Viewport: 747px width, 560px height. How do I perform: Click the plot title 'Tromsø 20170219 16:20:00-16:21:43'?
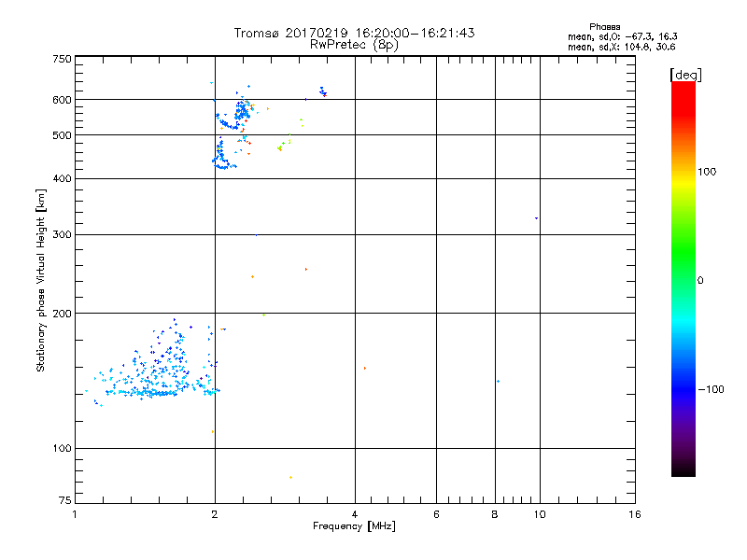point(354,33)
